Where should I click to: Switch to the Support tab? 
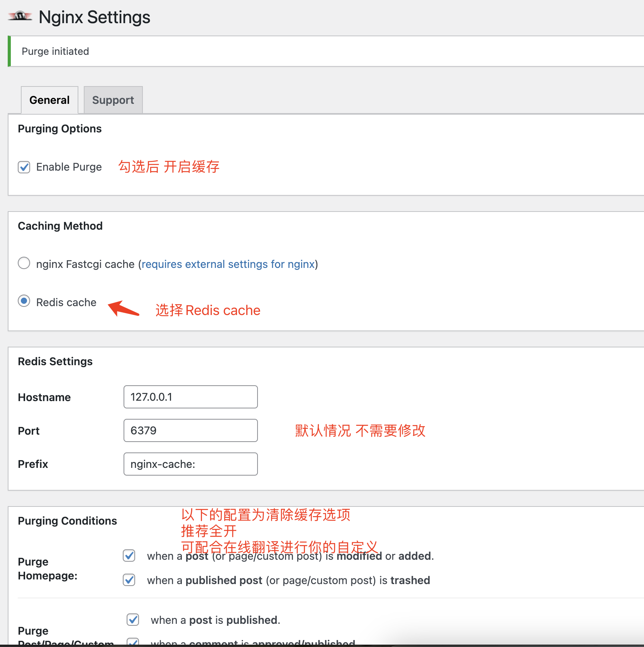coord(113,100)
